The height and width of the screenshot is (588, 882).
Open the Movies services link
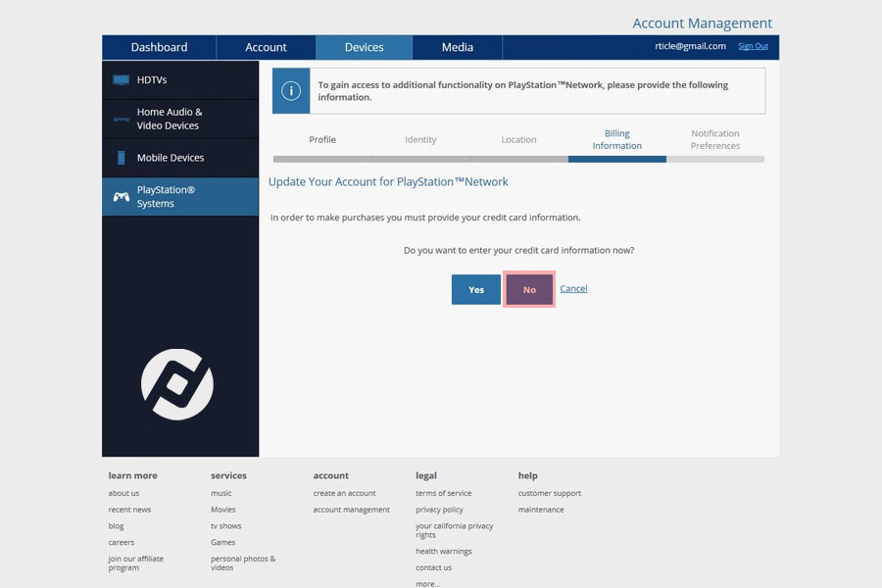(x=222, y=510)
